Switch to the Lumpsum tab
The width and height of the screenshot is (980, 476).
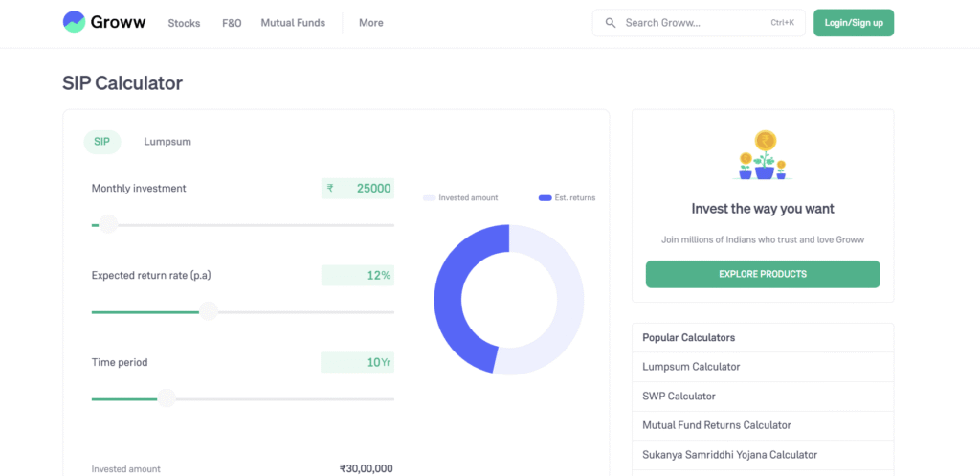point(167,142)
